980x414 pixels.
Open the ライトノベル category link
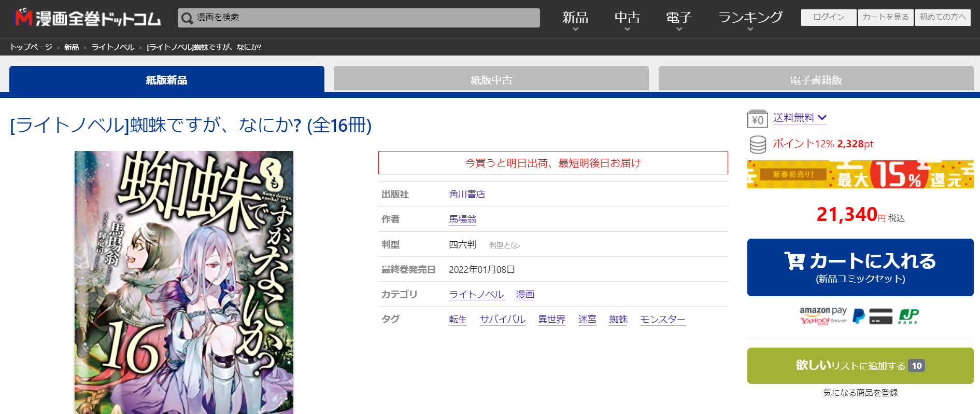pos(476,294)
